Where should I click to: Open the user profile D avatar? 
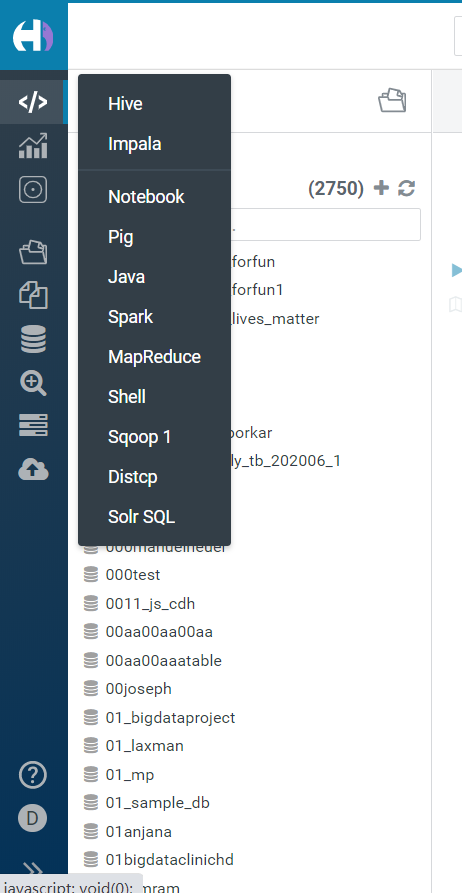click(32, 818)
